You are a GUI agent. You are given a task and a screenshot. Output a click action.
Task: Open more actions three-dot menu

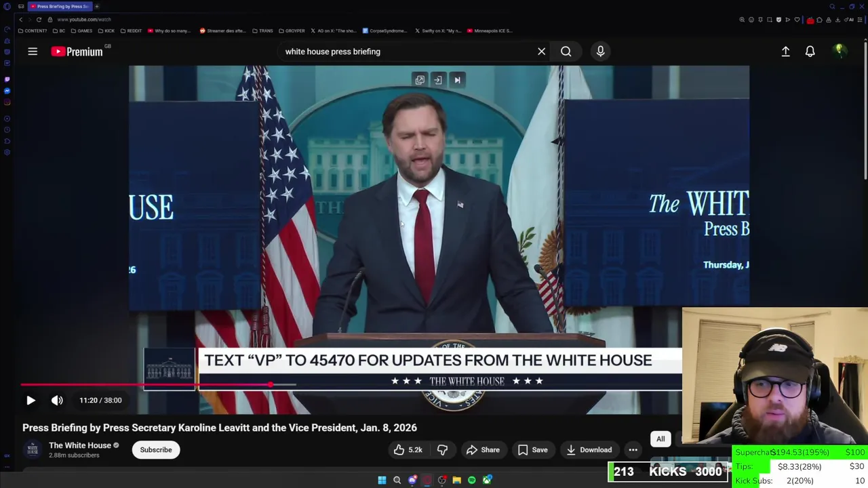tap(633, 450)
